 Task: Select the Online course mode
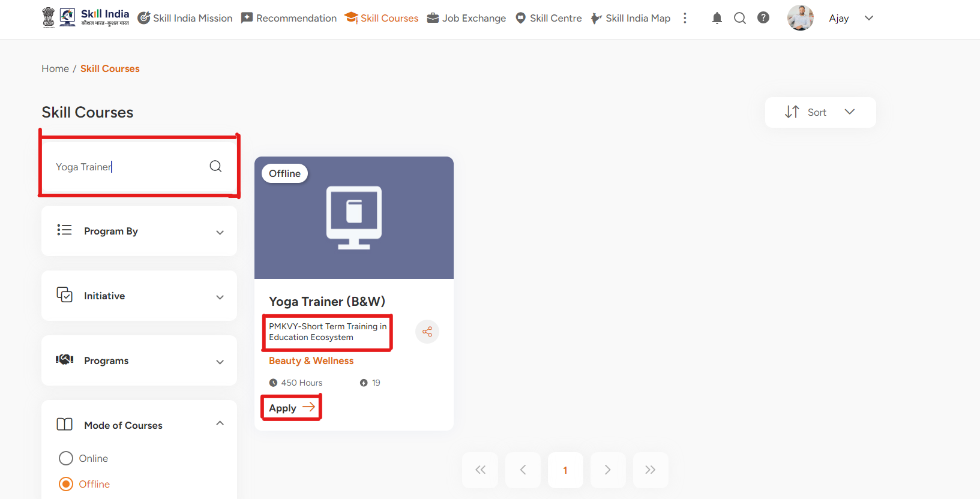point(66,458)
